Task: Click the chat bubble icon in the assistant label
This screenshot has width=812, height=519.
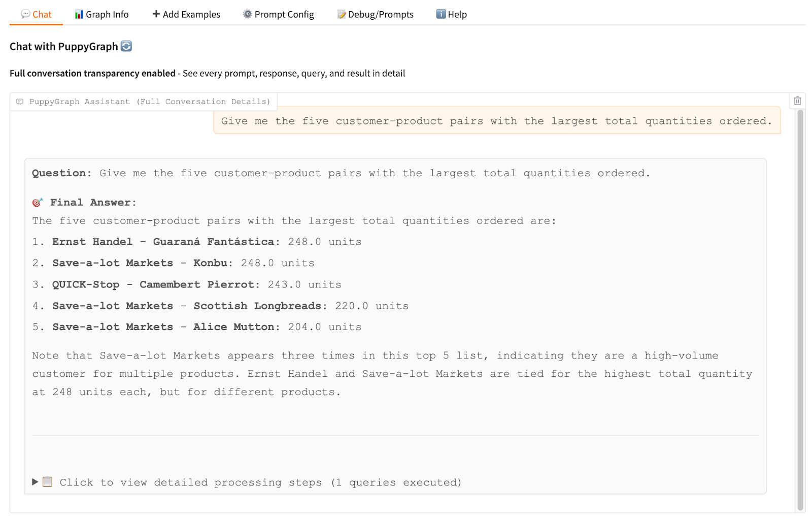Action: [x=20, y=102]
